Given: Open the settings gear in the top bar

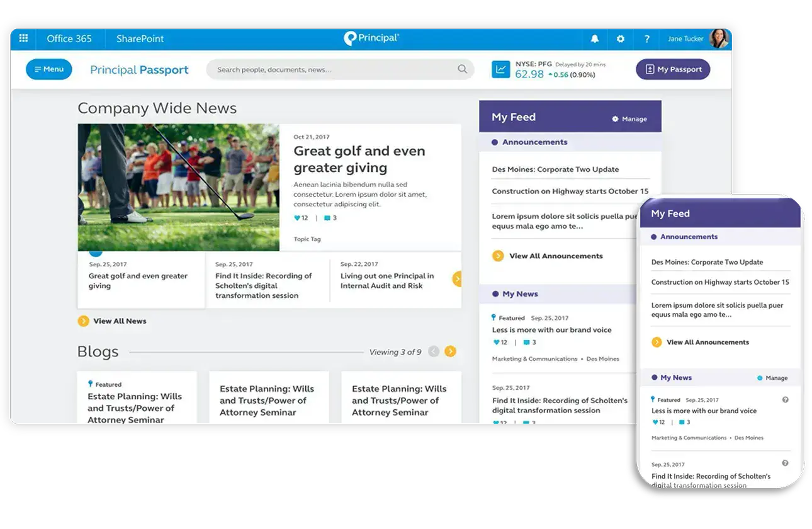Looking at the screenshot, I should pos(621,38).
